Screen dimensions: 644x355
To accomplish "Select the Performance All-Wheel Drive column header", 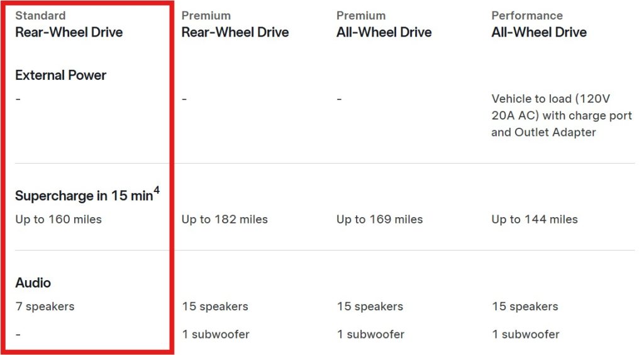I will 539,31.
